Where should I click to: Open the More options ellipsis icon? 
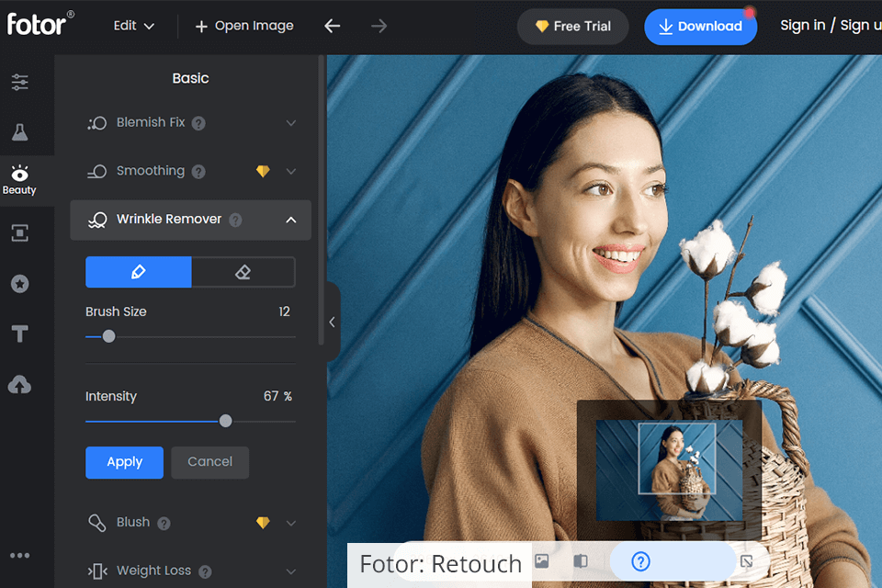pyautogui.click(x=19, y=555)
